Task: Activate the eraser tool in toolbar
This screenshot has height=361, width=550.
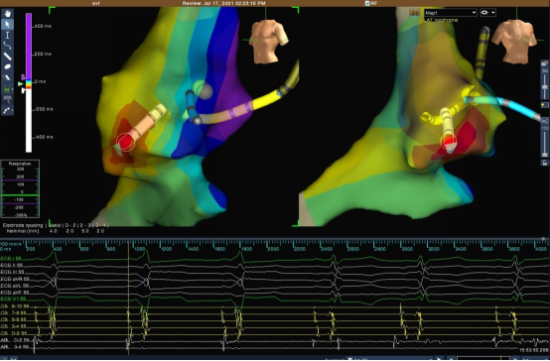Action: click(7, 78)
